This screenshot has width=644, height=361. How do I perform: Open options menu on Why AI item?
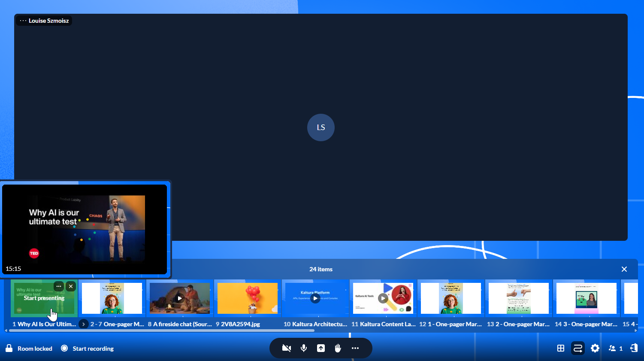(x=59, y=286)
